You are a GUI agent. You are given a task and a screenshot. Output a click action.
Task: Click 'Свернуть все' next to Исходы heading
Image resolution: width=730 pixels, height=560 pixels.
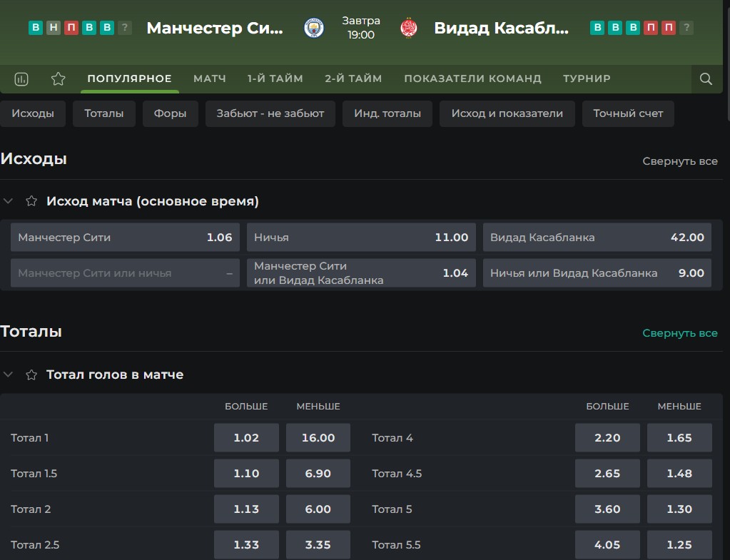point(680,161)
